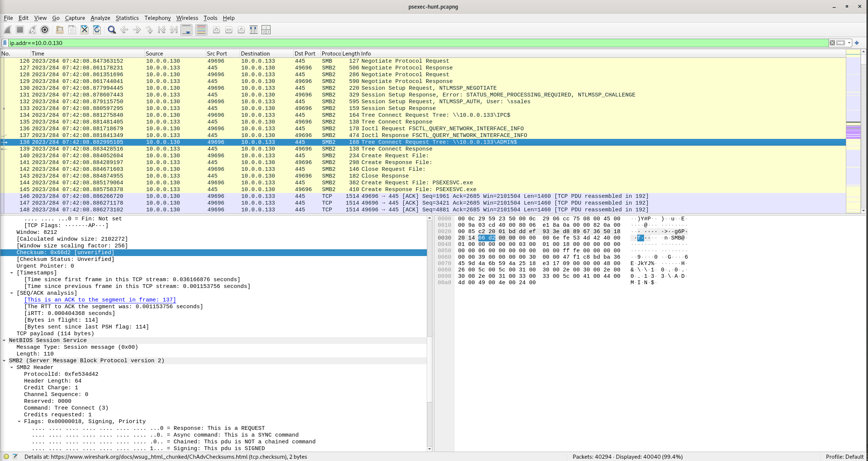
Task: Reload this capture file
Action: pos(97,30)
